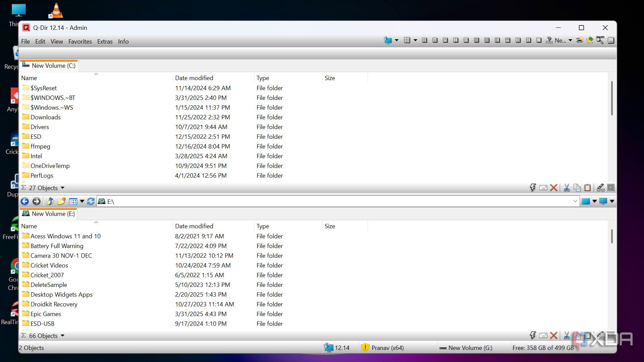Screen dimensions: 644x362
Task: Sort E: pane by Name column header
Action: [96, 226]
